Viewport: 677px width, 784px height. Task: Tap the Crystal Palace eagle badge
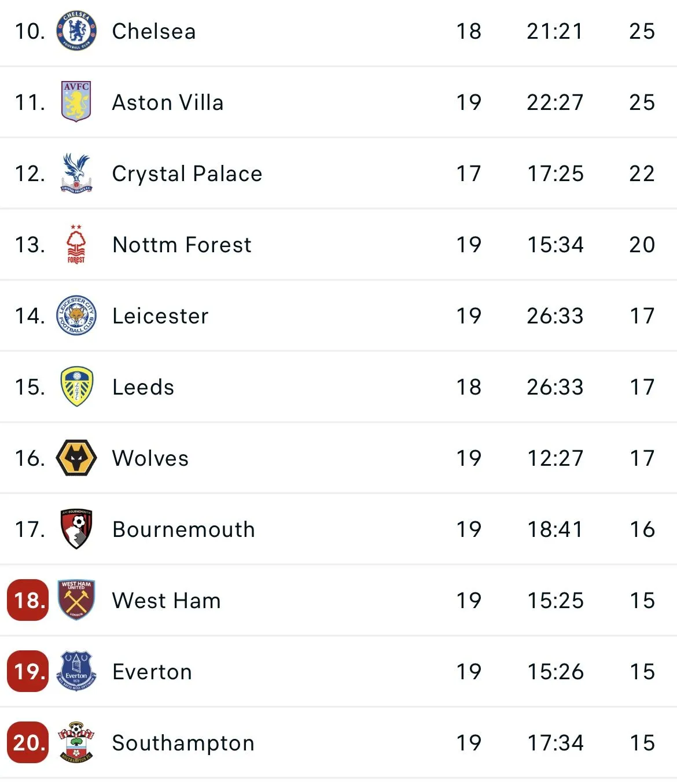coord(76,173)
